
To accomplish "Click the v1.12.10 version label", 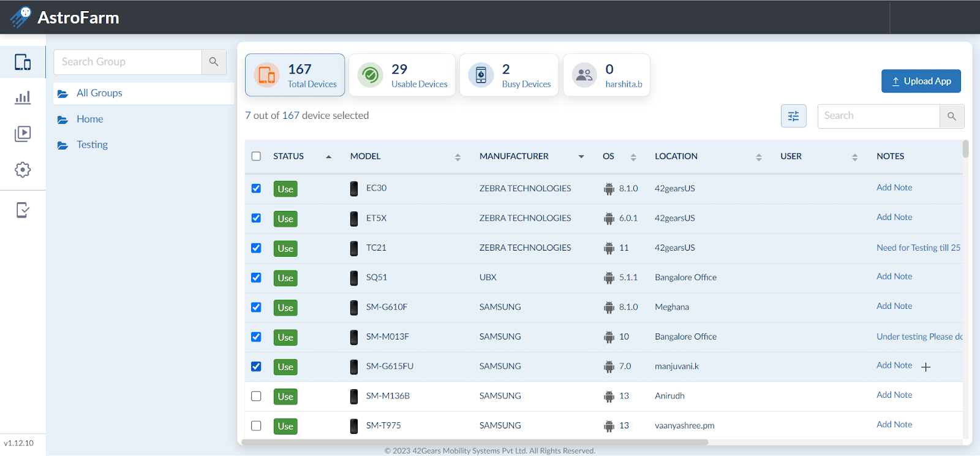I will 19,443.
